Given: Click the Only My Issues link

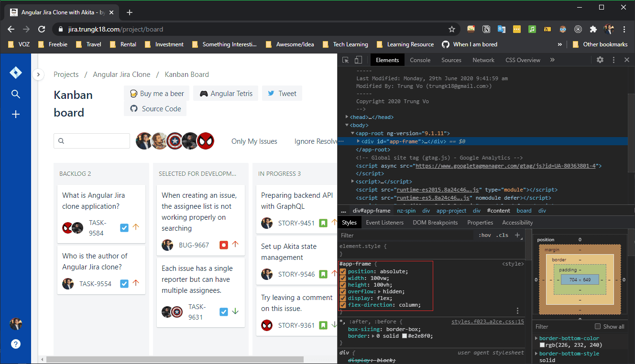Looking at the screenshot, I should click(x=254, y=141).
